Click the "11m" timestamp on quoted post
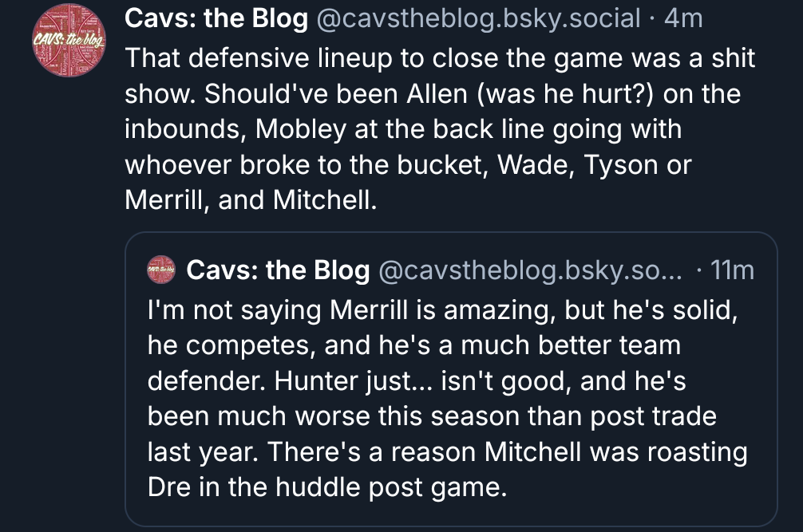The width and height of the screenshot is (803, 532). [x=731, y=270]
